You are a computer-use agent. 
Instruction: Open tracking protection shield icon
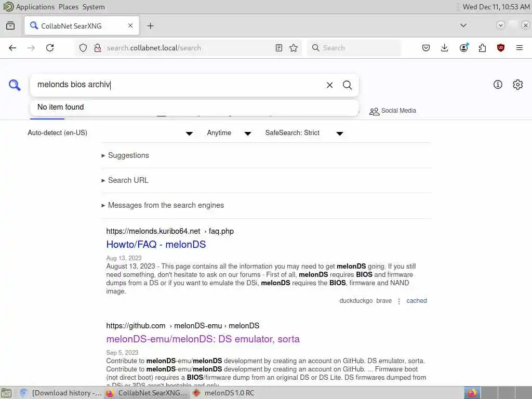[83, 48]
